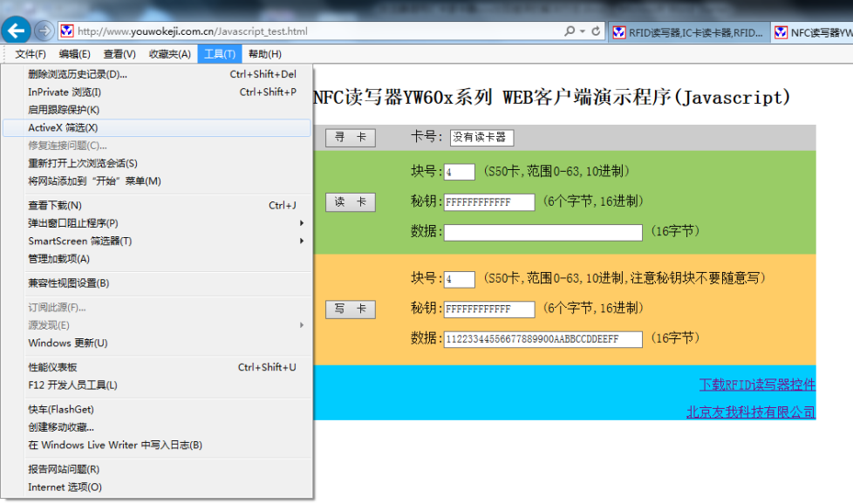Open Internet 选项 from the tools menu
This screenshot has height=504, width=853.
[65, 487]
